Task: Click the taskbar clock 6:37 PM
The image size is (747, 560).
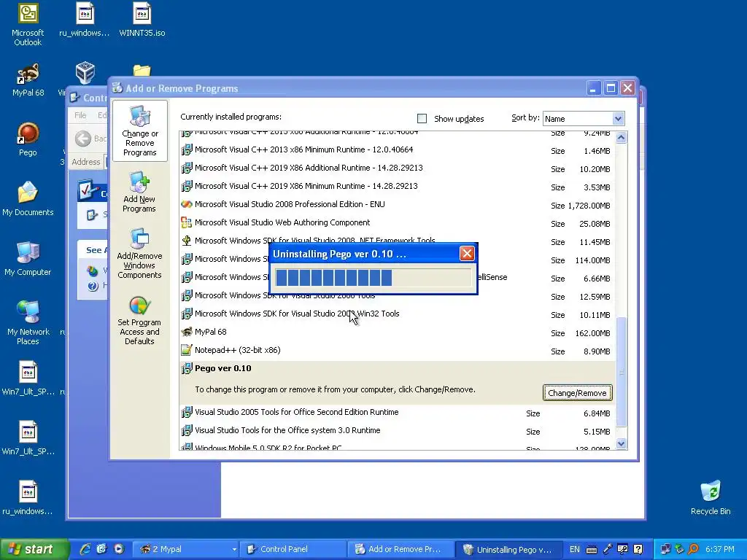Action: pyautogui.click(x=719, y=549)
